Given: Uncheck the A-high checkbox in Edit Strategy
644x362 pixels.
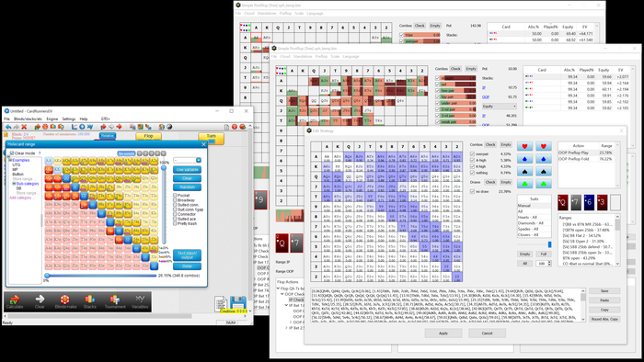Looking at the screenshot, I should (x=472, y=160).
